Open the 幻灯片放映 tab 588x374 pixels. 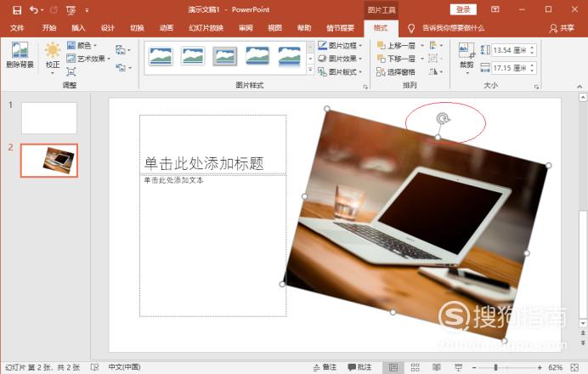[206, 28]
